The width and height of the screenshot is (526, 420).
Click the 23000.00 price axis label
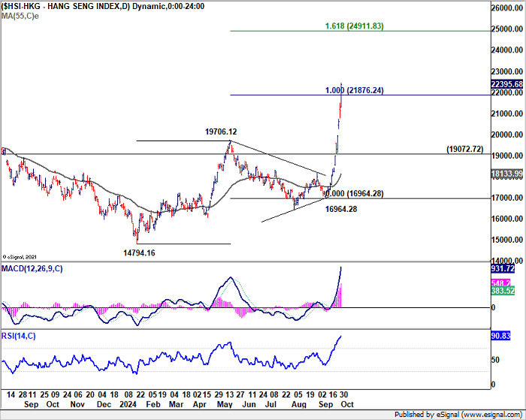[507, 71]
